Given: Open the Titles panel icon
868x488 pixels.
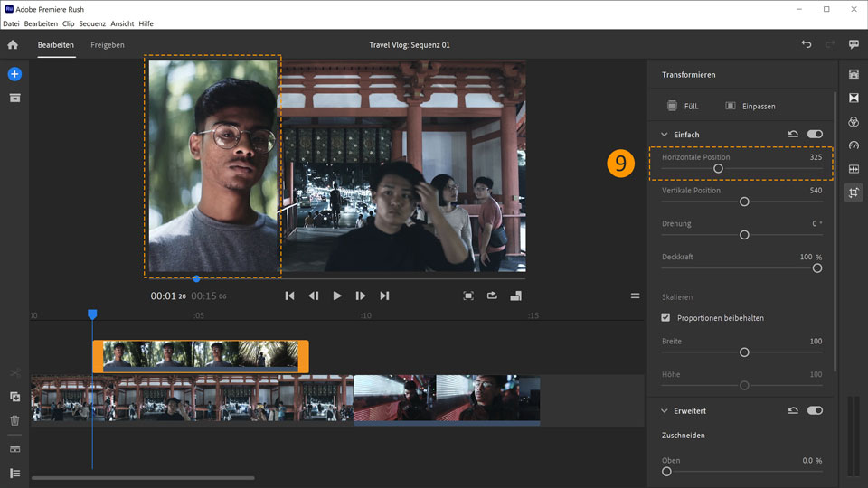Looking at the screenshot, I should point(854,74).
